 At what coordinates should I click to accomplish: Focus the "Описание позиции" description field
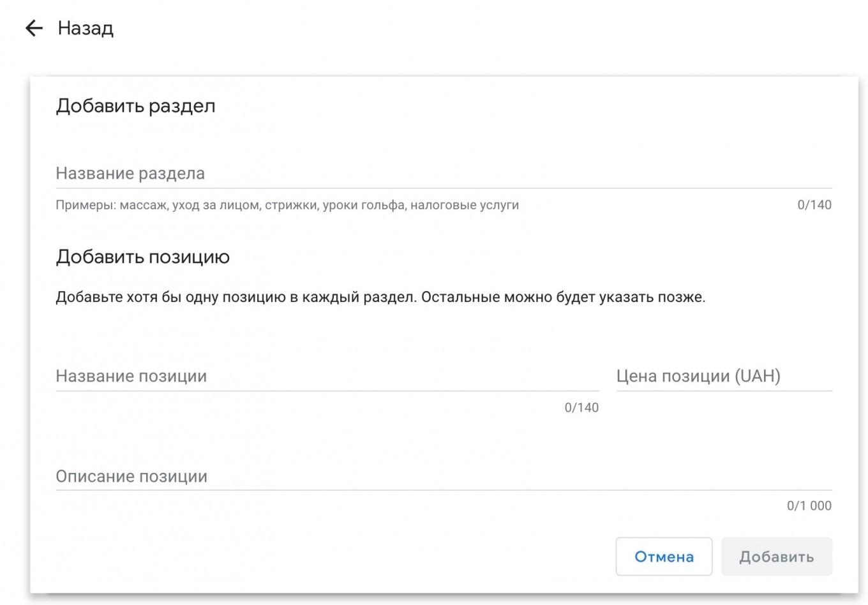(443, 477)
